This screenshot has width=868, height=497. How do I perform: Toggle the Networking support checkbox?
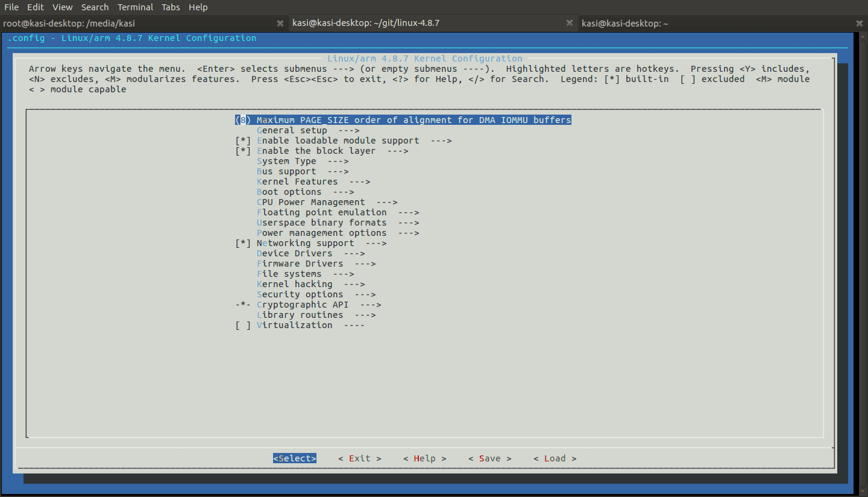pos(243,243)
